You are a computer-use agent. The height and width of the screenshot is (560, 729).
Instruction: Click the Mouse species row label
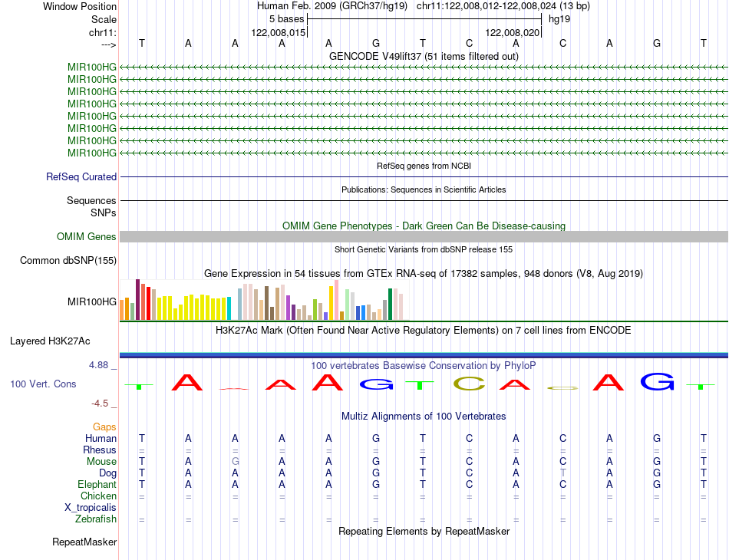101,462
